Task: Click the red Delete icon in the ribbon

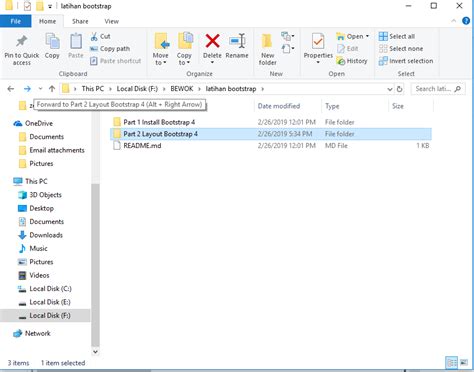Action: pos(212,41)
